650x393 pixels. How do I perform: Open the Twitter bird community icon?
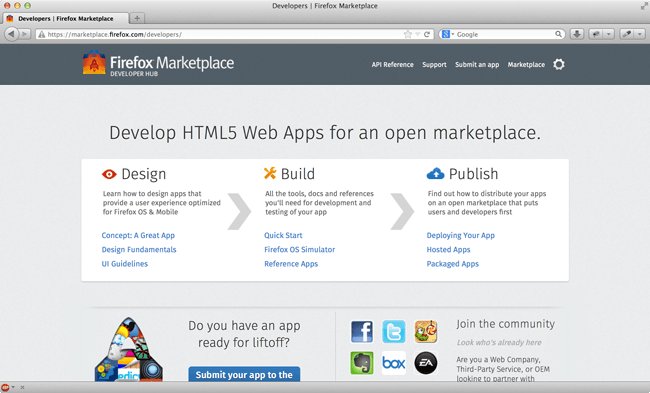click(393, 331)
